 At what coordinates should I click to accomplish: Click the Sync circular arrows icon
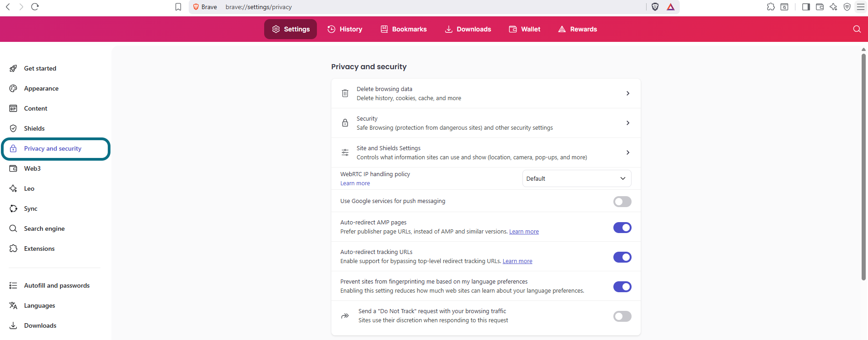pyautogui.click(x=13, y=208)
